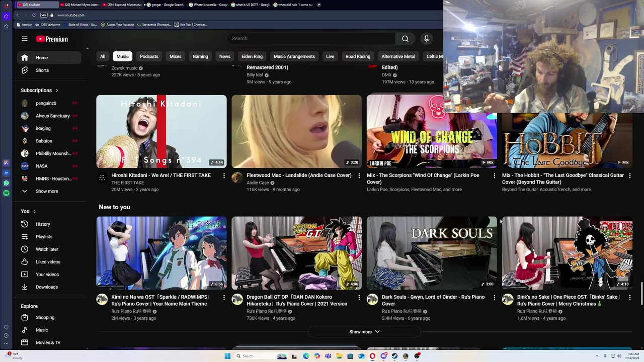Open more options for Kimi no Na wa video

click(x=224, y=297)
